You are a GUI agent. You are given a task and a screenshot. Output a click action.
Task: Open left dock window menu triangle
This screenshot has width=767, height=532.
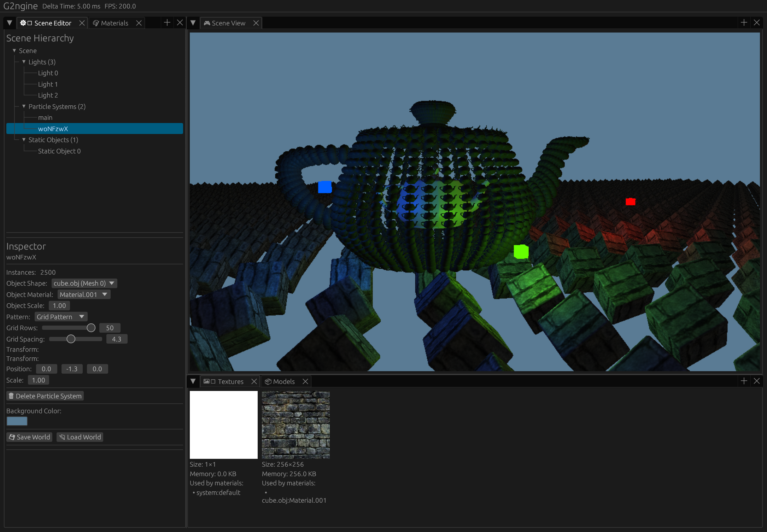click(10, 23)
